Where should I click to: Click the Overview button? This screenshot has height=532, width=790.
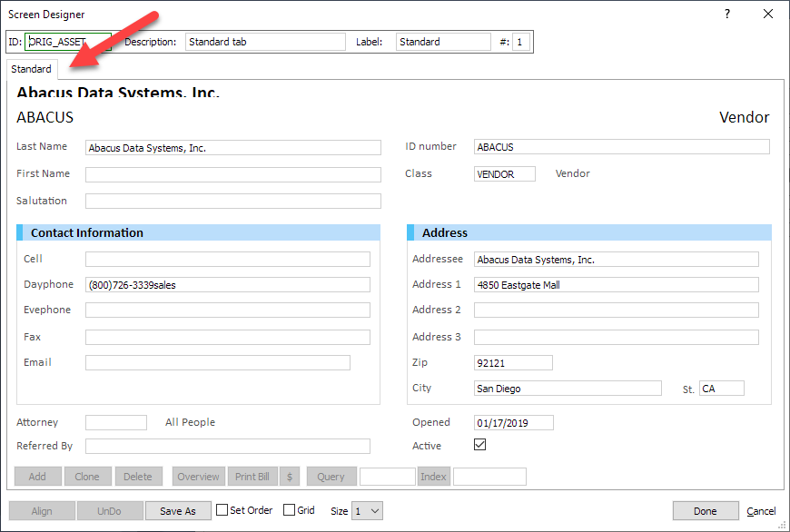tap(199, 477)
